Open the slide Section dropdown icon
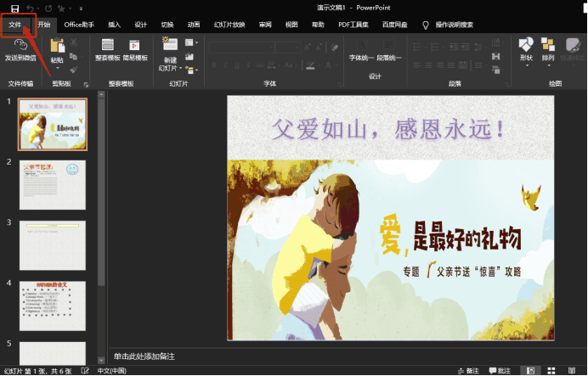588x376 pixels. coord(191,70)
